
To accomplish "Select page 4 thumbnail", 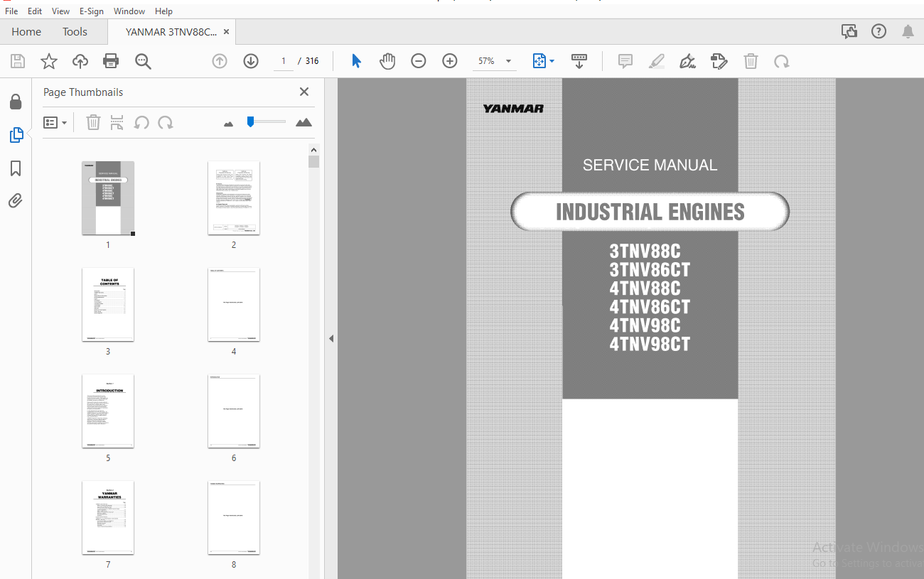I will pos(234,305).
